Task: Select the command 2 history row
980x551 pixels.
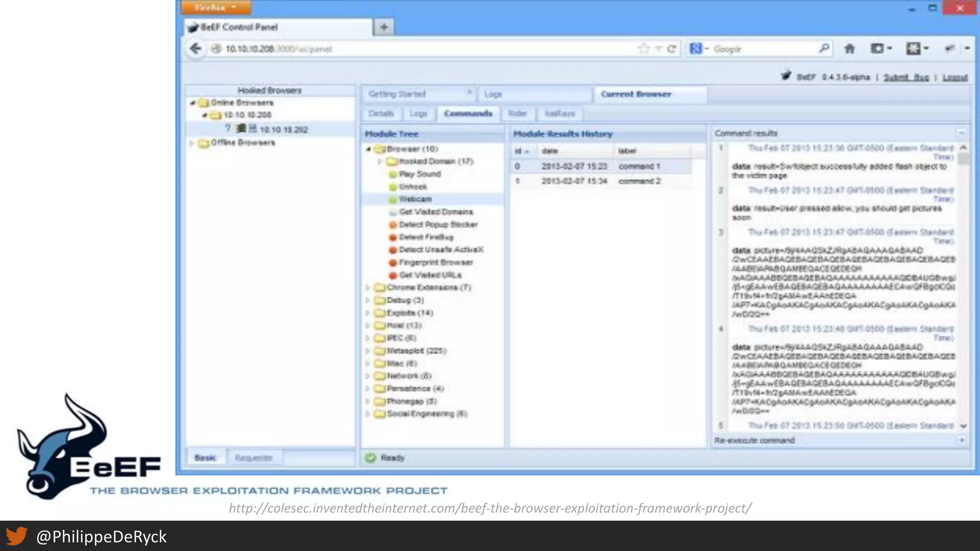Action: [601, 181]
